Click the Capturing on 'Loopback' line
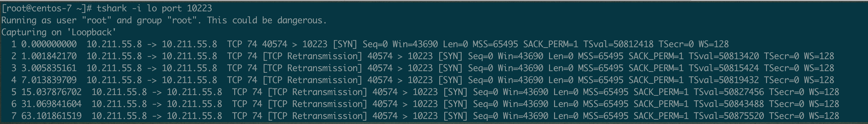The image size is (868, 124). point(59,32)
